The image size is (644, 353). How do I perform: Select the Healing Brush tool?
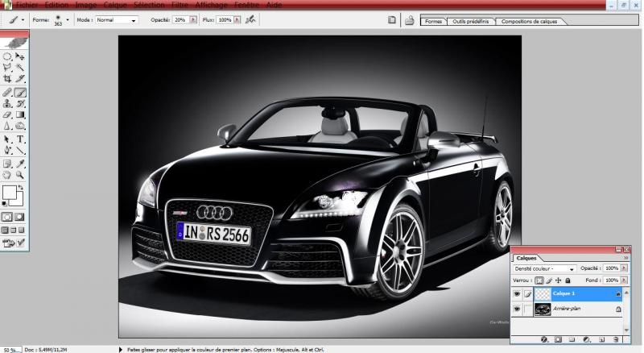7,93
